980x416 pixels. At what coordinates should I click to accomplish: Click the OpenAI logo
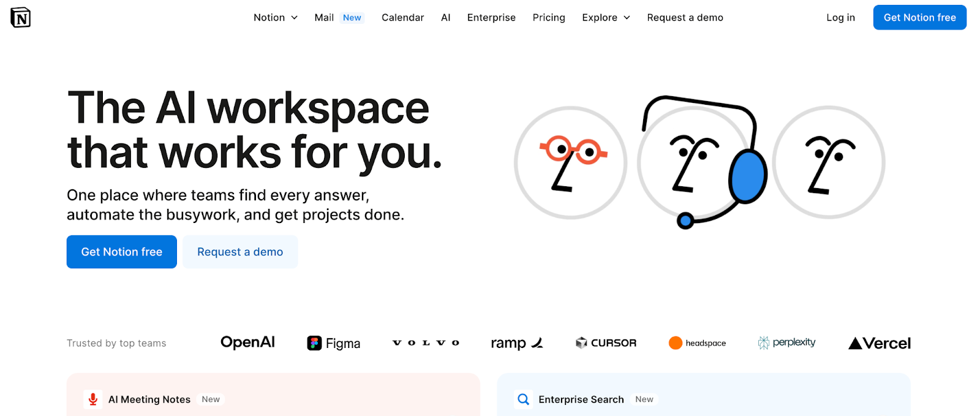(247, 342)
